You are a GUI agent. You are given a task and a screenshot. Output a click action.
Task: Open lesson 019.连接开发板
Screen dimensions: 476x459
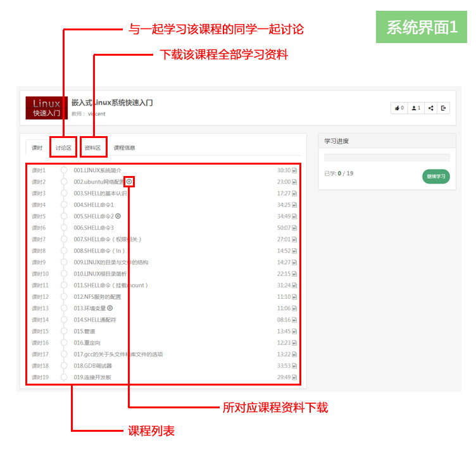(x=92, y=377)
